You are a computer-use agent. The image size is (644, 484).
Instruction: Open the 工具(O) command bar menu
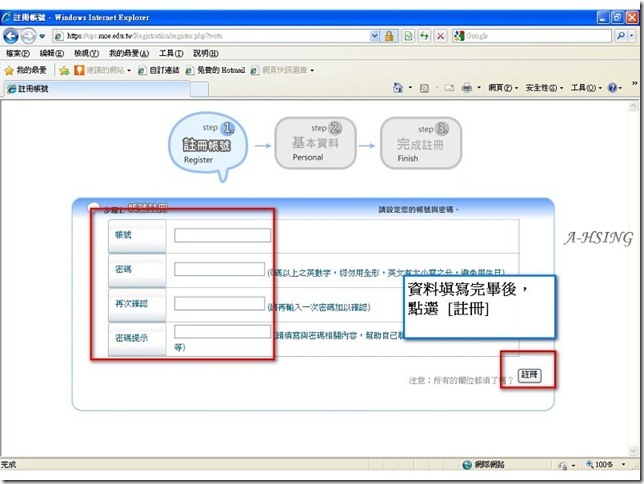pos(586,88)
